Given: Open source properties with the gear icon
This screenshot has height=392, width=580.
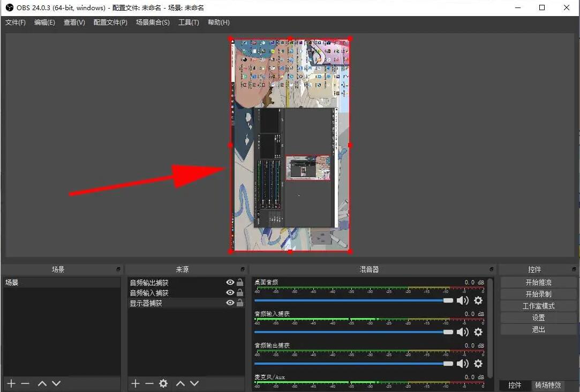Looking at the screenshot, I should point(163,383).
